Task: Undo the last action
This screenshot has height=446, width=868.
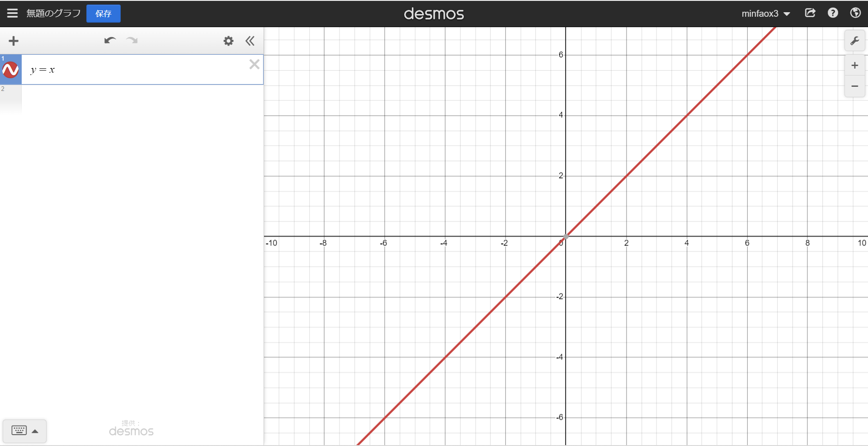Action: click(110, 41)
